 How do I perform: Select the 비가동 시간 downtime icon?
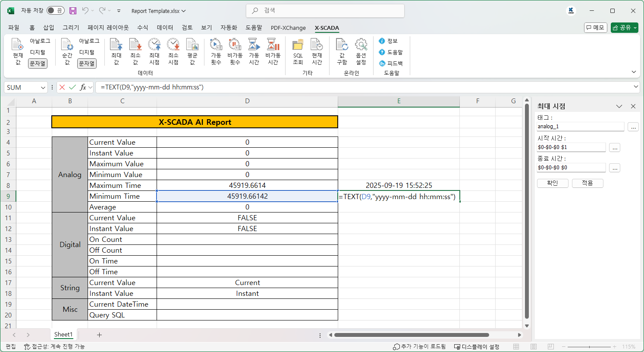coord(273,45)
